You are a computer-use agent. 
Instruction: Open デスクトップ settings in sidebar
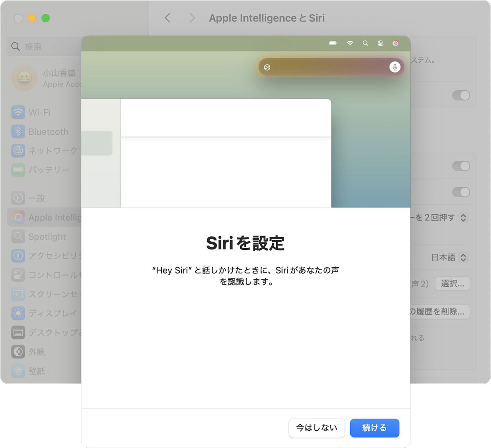pyautogui.click(x=45, y=333)
